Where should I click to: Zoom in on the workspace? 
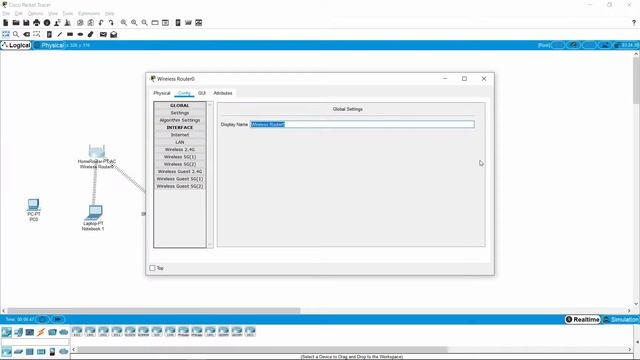(124, 23)
